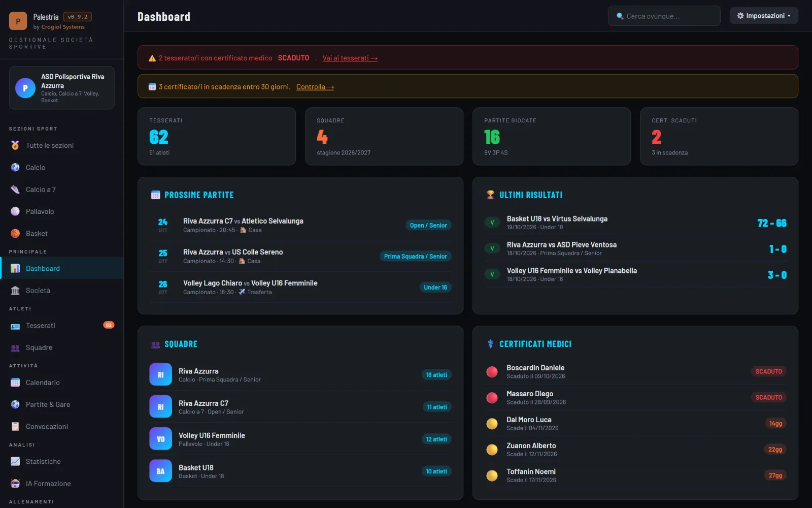Viewport: 812px width, 508px height.
Task: Open the Partite & Gare ball icon
Action: (x=15, y=405)
